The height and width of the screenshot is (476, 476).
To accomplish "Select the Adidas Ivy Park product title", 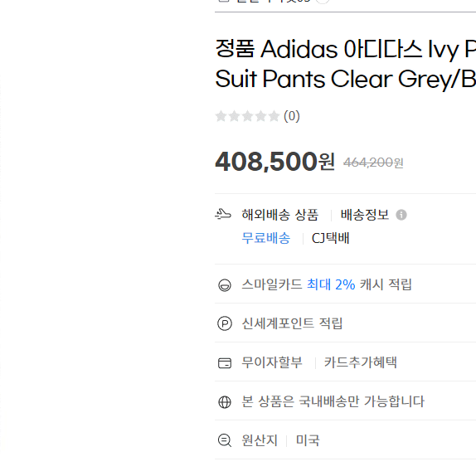I will click(x=346, y=64).
